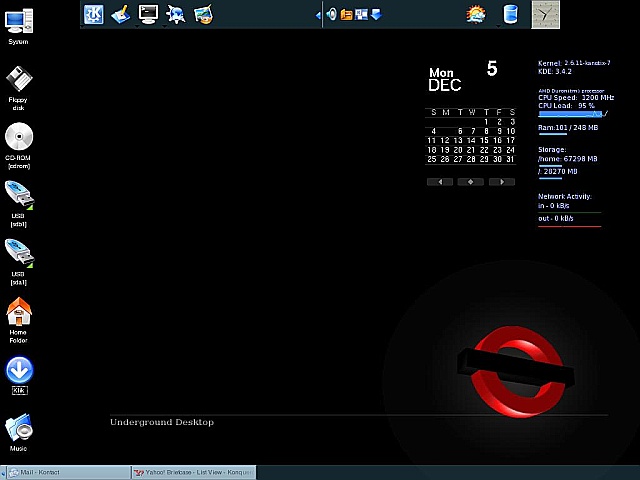640x480 pixels.
Task: Select day 25 in the calendar
Action: point(432,159)
